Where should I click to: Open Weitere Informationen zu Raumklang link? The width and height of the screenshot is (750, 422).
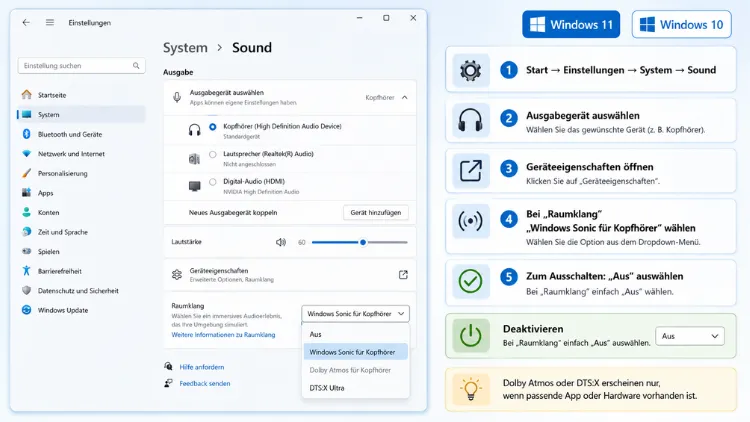(223, 335)
